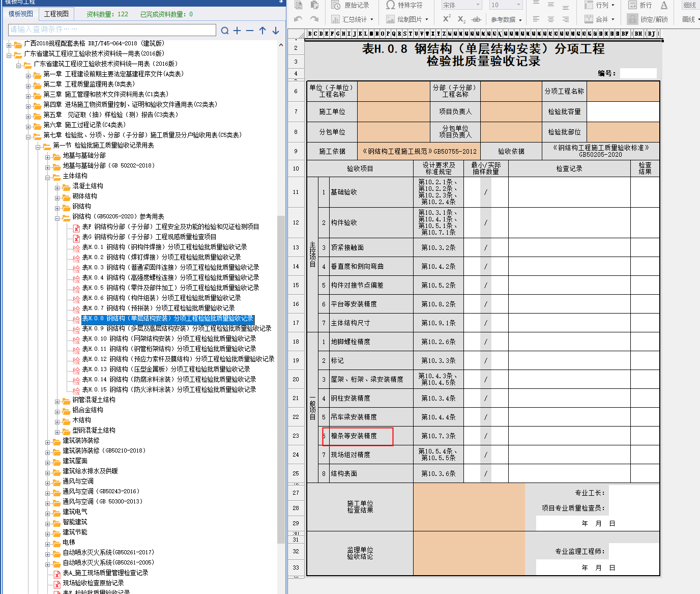Click 第10.9.1条 cell for 主体结构尺寸

click(x=439, y=323)
